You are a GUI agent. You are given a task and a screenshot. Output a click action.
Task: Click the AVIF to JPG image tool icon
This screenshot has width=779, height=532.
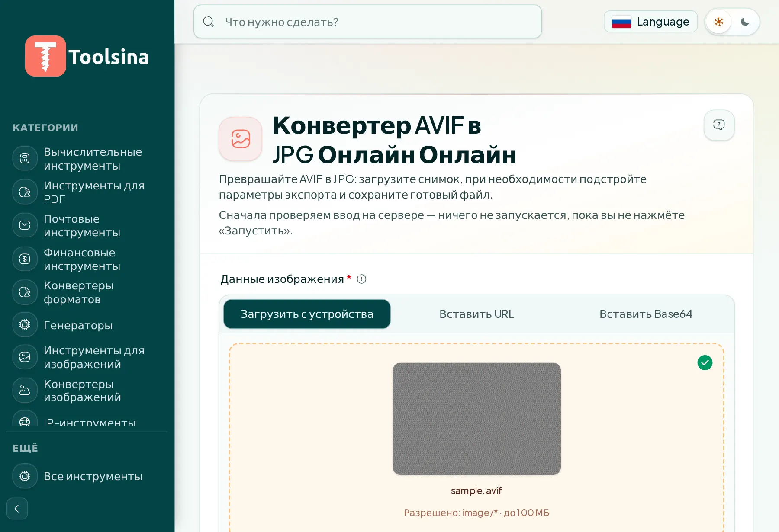(x=241, y=139)
